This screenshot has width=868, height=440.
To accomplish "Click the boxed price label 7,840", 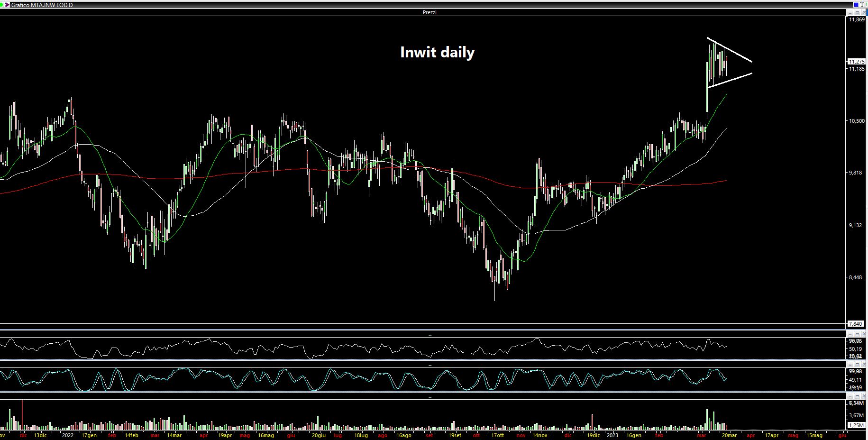I will (855, 324).
